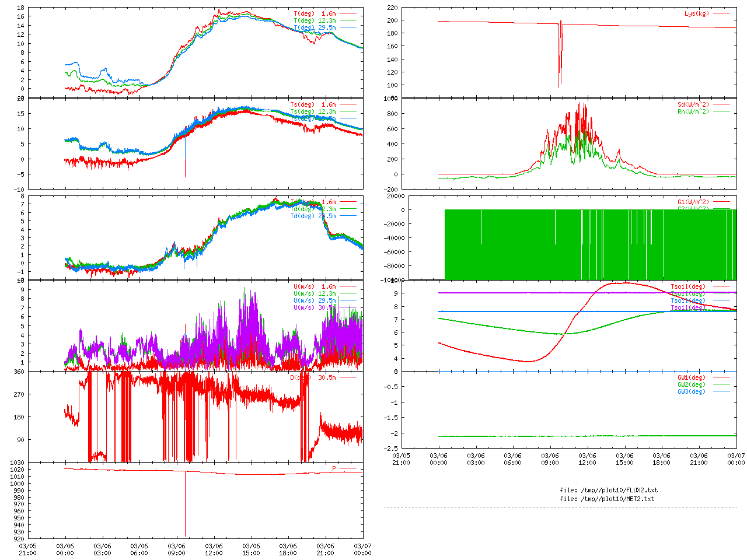The image size is (747, 560).
Task: Click the 'GW2(deg)' legend label
Action: click(x=692, y=384)
